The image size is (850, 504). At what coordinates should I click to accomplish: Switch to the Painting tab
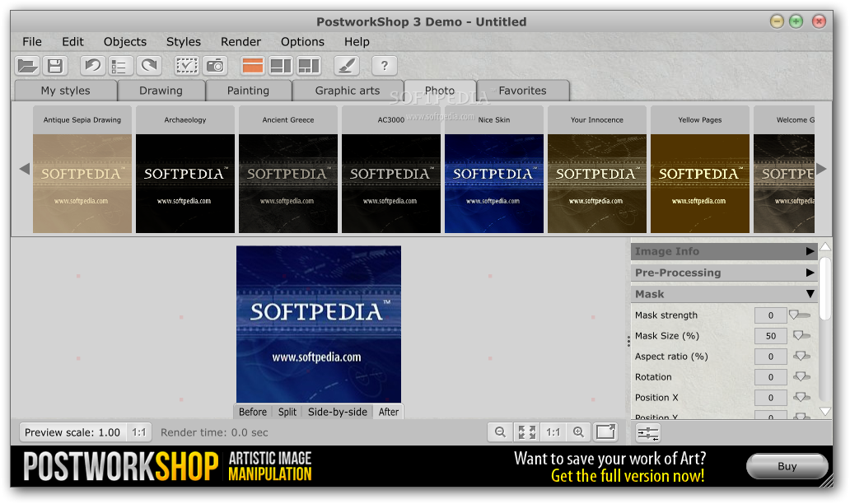click(x=248, y=91)
